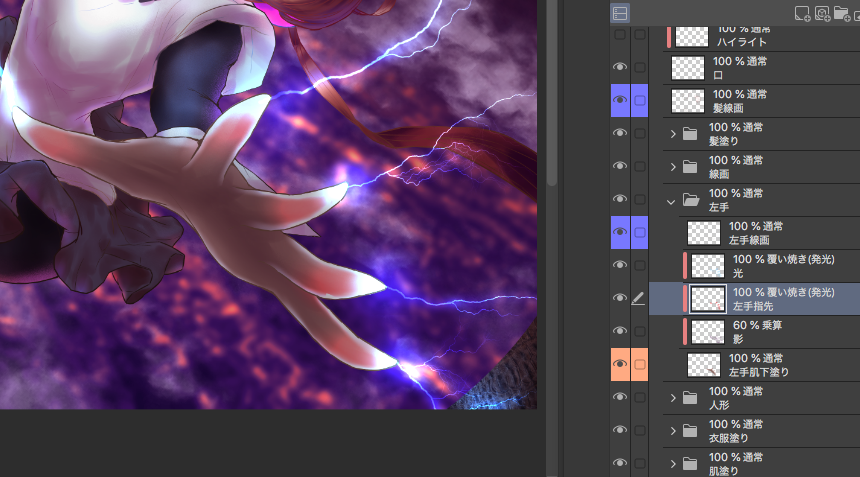This screenshot has width=860, height=477.
Task: Select folder row labeled 人形
Action: pyautogui.click(x=761, y=398)
